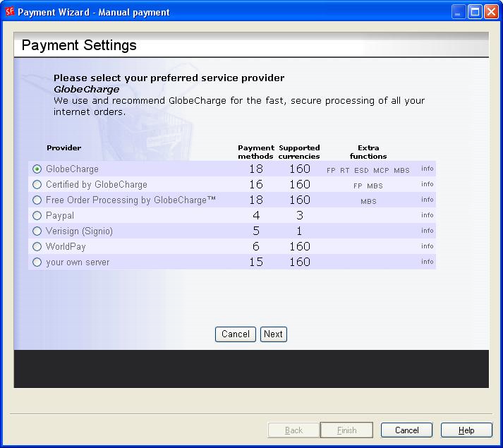The width and height of the screenshot is (503, 448).
Task: Click the Payment Wizard title bar icon
Action: [9, 12]
